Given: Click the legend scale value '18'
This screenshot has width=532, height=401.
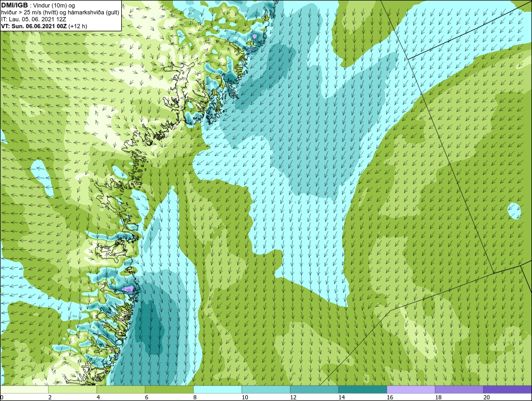Looking at the screenshot, I should tap(438, 397).
